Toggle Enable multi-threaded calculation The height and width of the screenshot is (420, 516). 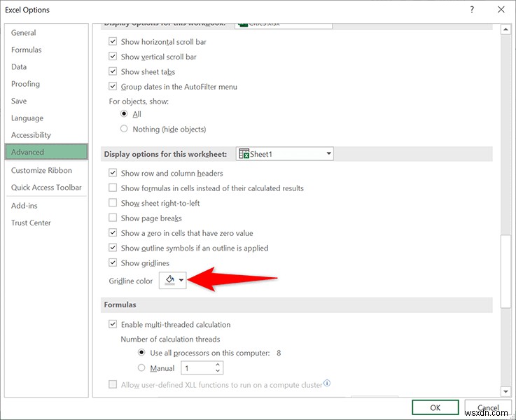point(113,324)
